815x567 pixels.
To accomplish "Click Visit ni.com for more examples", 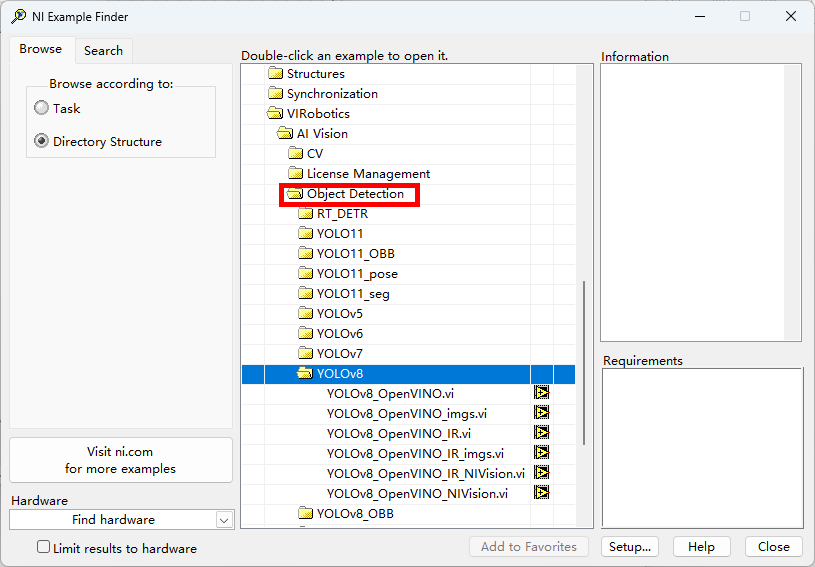I will pyautogui.click(x=121, y=460).
